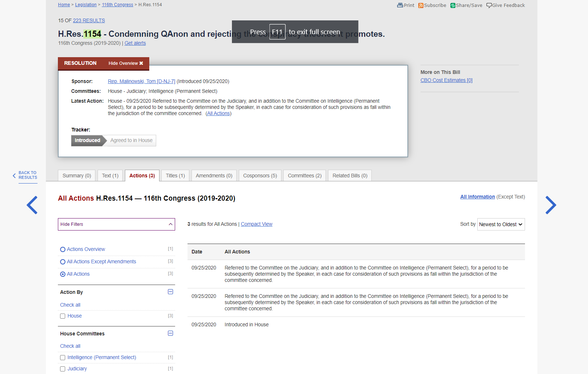Click the Legislation breadcrumb link
Image resolution: width=588 pixels, height=374 pixels.
coord(86,5)
